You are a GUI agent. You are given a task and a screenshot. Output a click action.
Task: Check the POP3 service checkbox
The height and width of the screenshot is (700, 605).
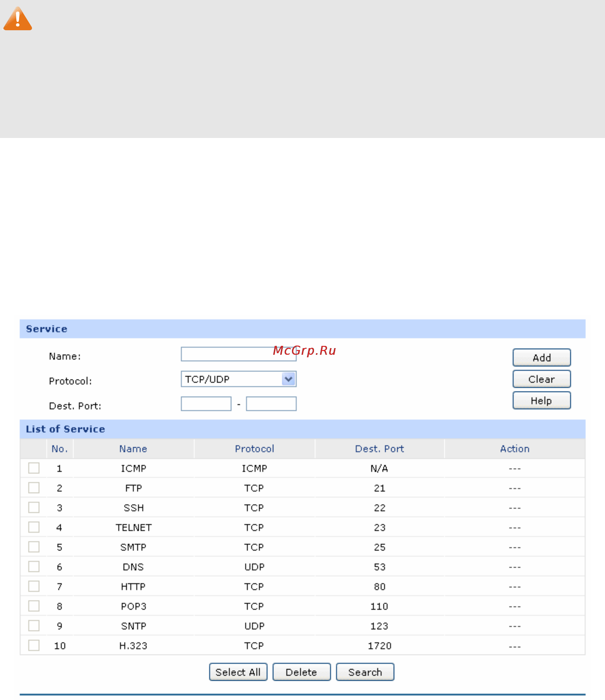(x=34, y=606)
